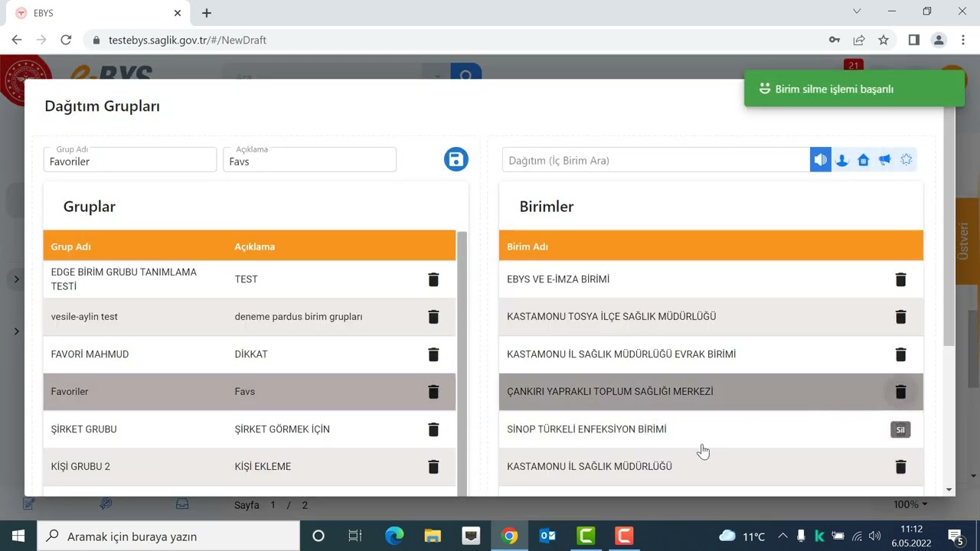Select the house distribution type icon
The height and width of the screenshot is (551, 980).
pos(864,160)
